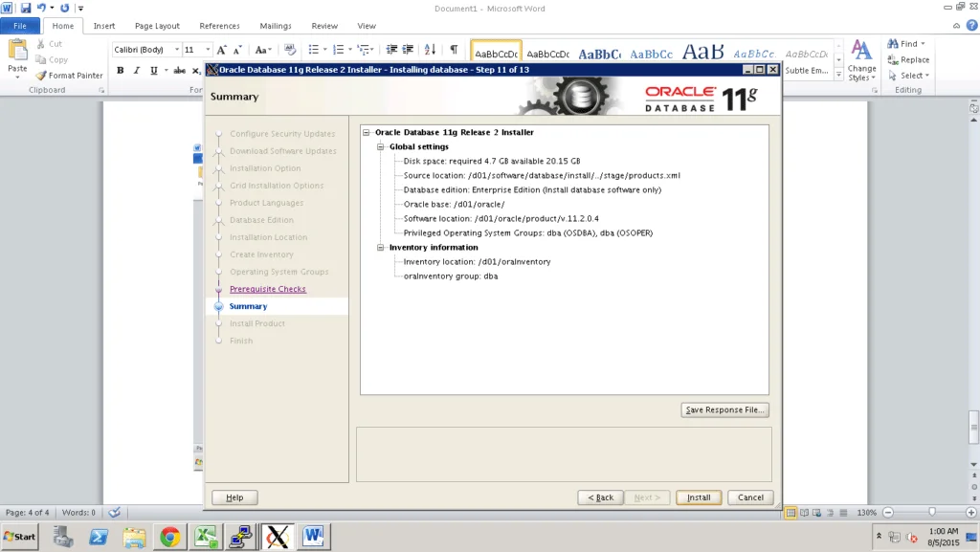Click the Numbering list icon
The width and height of the screenshot is (980, 552).
point(338,50)
